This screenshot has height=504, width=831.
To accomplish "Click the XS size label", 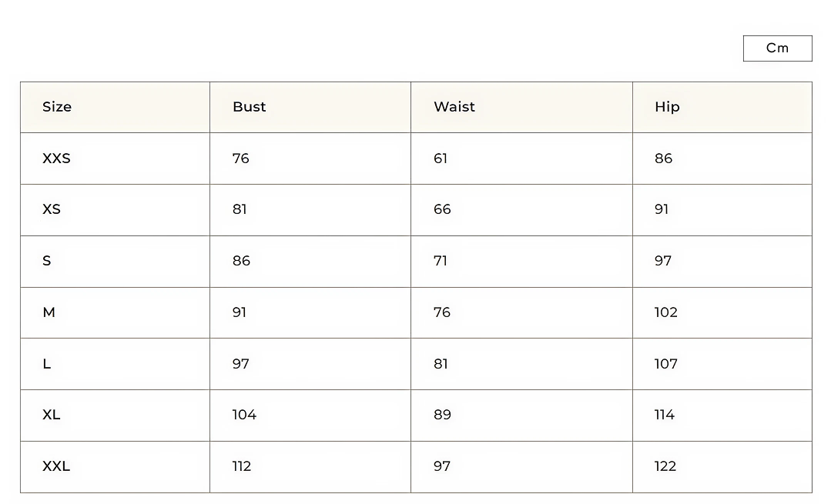I will click(52, 209).
